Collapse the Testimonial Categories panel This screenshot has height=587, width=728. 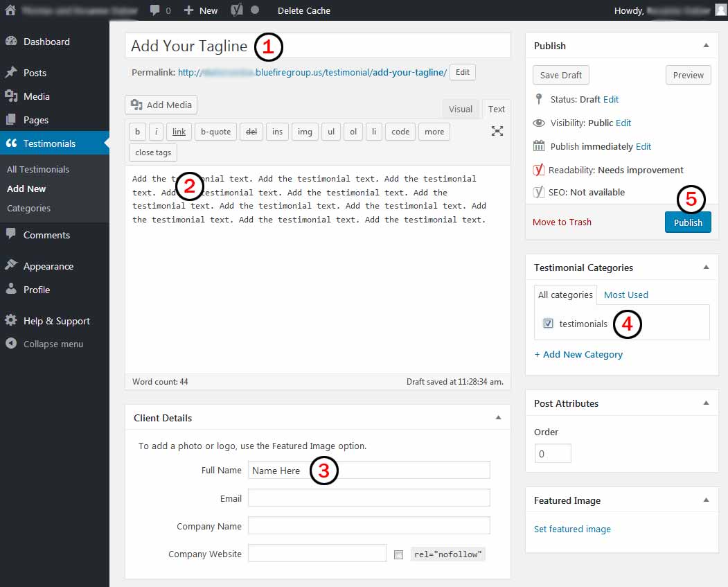pos(706,267)
